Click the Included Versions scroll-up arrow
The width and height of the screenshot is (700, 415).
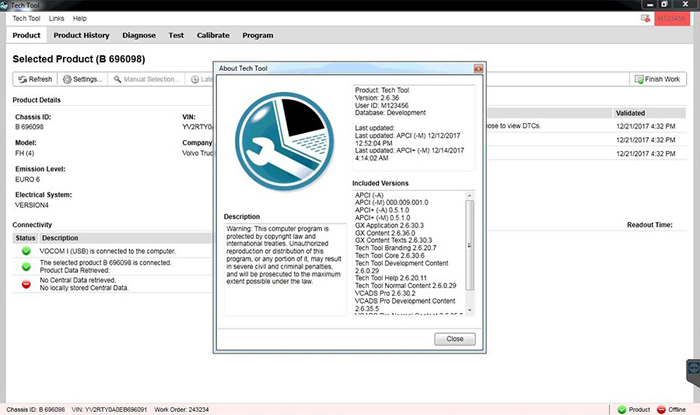pos(469,195)
